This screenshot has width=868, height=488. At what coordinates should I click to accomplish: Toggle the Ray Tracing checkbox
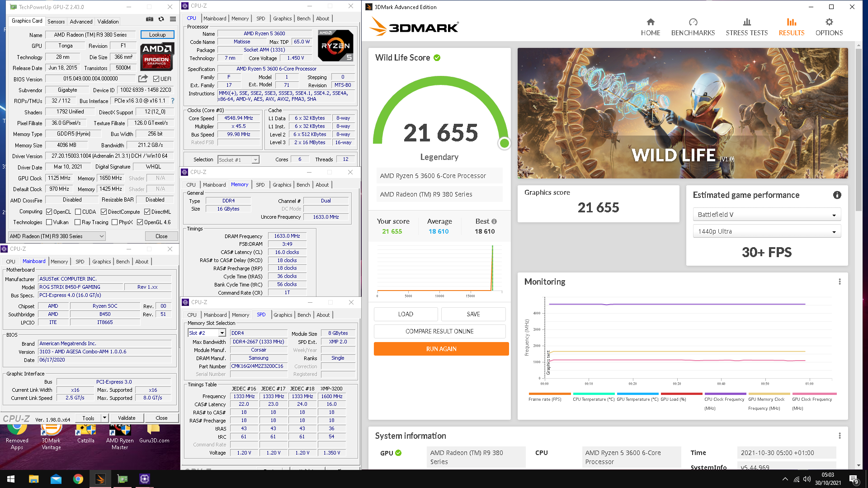click(x=78, y=222)
